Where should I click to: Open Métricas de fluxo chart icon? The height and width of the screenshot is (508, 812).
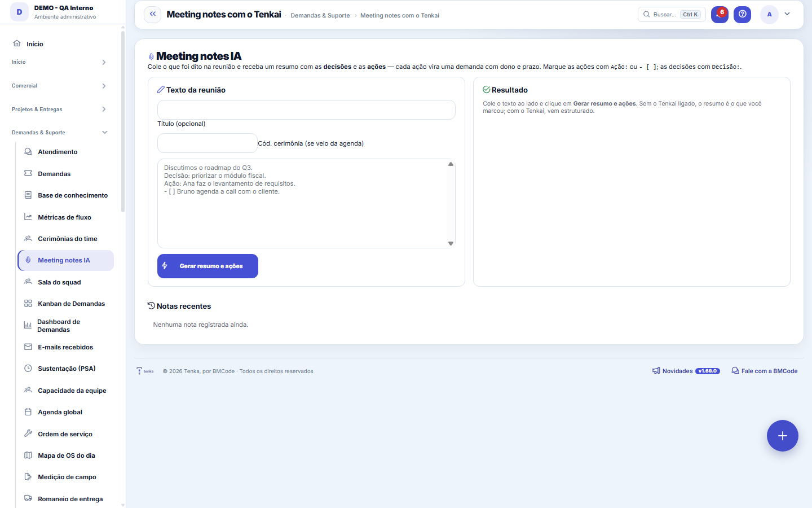[28, 217]
